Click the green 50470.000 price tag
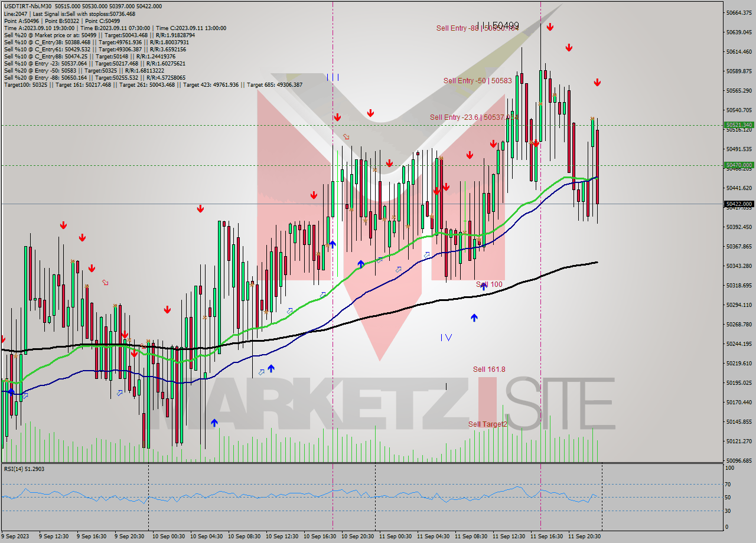756x543 pixels. pyautogui.click(x=739, y=165)
